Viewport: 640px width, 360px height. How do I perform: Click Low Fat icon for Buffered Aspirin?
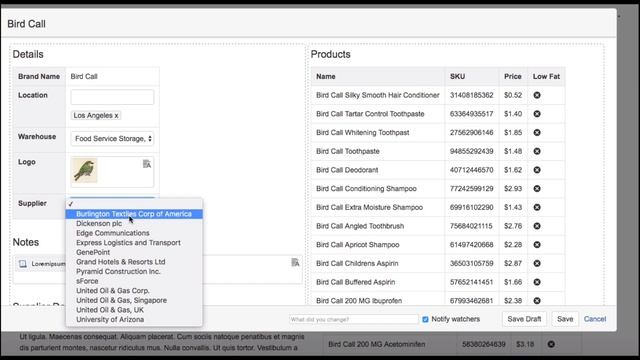pyautogui.click(x=537, y=282)
